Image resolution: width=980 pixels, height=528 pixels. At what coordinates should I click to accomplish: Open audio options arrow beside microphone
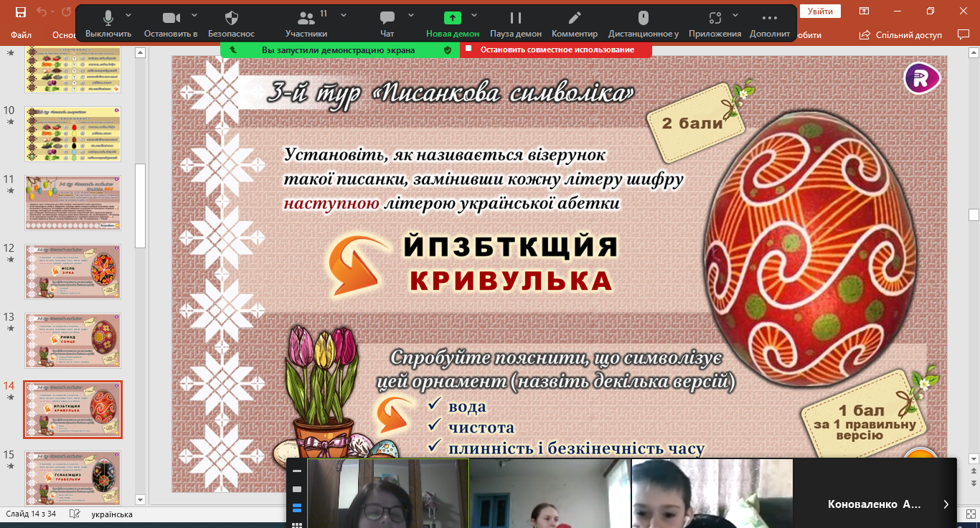(x=128, y=15)
